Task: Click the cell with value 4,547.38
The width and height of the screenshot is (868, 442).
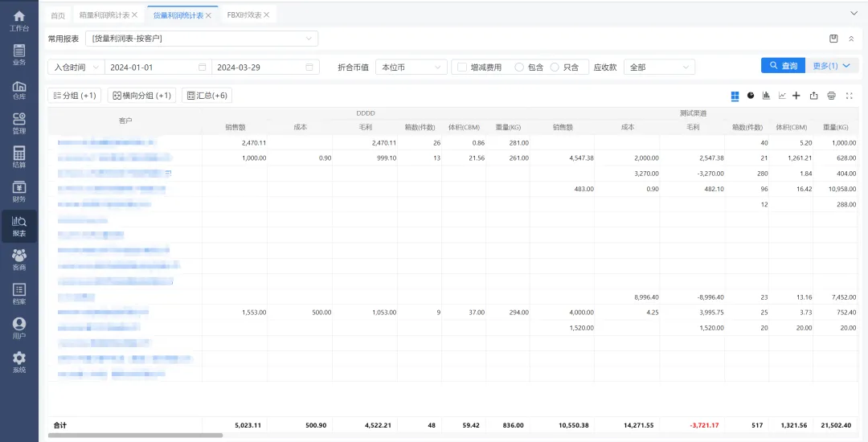Action: (x=581, y=158)
